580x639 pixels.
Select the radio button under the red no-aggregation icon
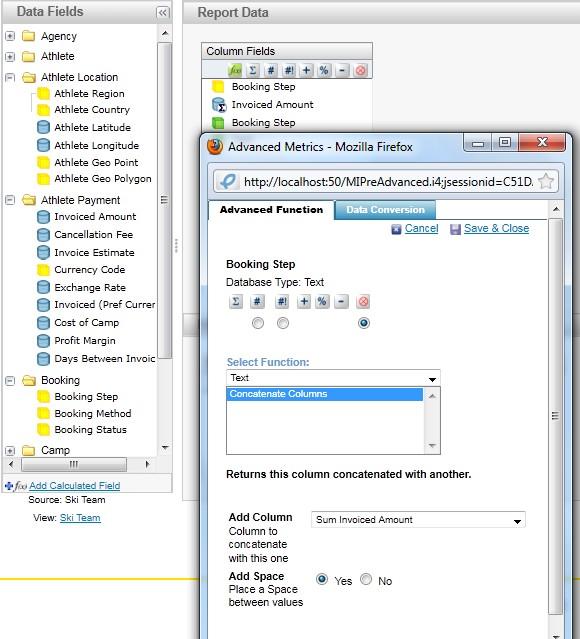[364, 323]
